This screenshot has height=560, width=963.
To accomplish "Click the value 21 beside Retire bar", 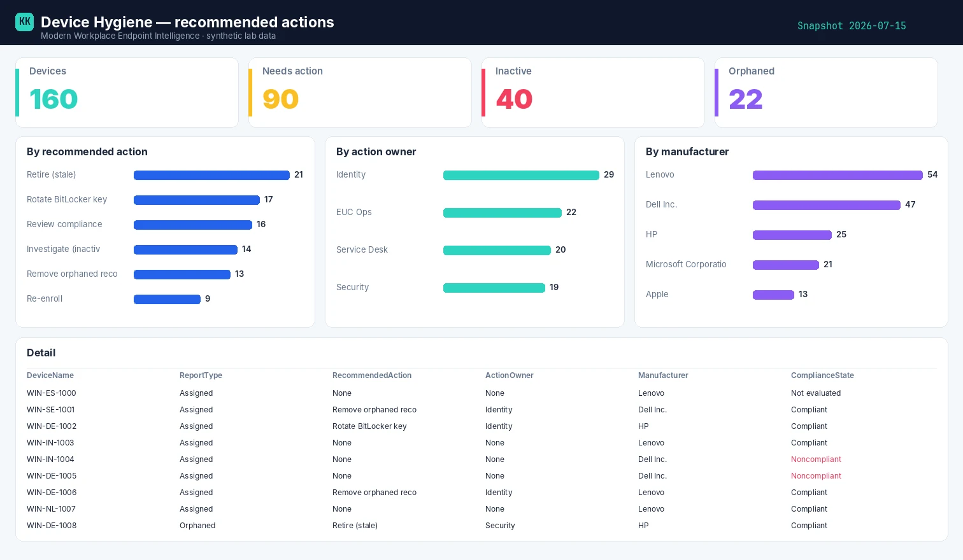I will (x=299, y=174).
